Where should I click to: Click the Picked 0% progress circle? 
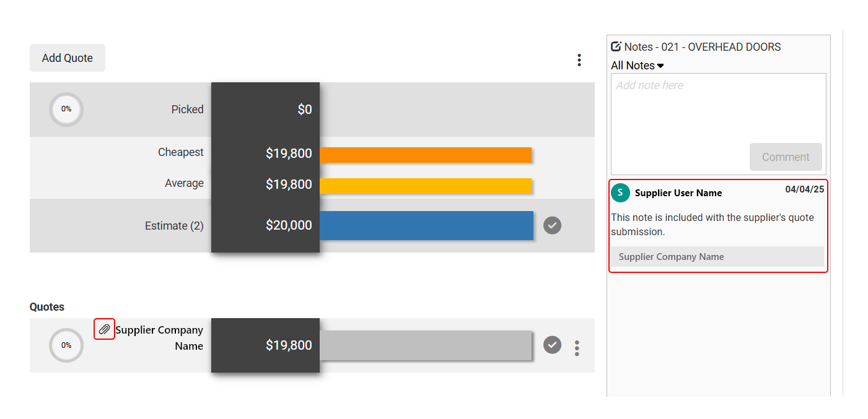pyautogui.click(x=66, y=110)
